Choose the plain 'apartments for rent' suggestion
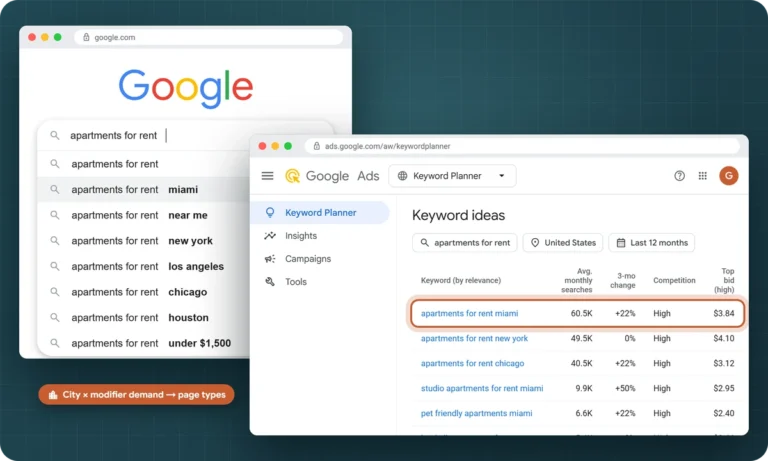768x461 pixels. tap(144, 164)
